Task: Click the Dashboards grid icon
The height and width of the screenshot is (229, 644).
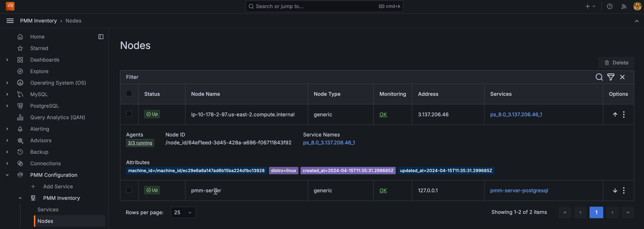Action: coord(20,60)
